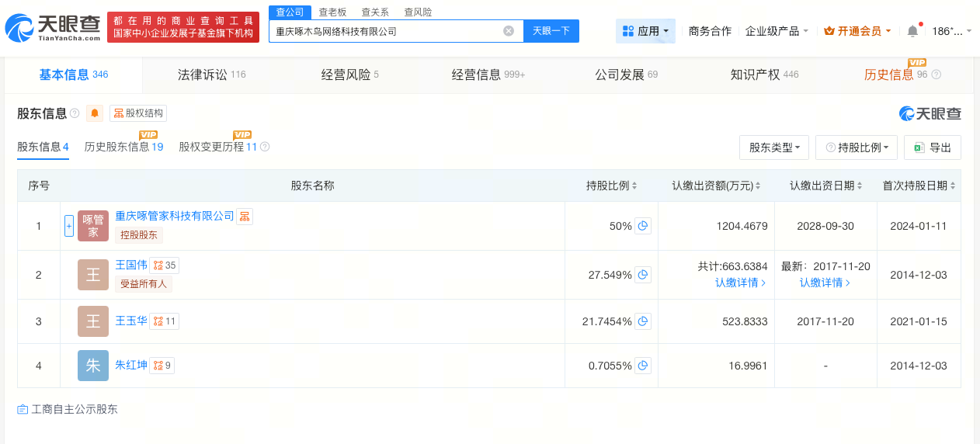The image size is (980, 444).
Task: Open 认缴详情 under 最新 2017-11-20 date
Action: (x=825, y=283)
